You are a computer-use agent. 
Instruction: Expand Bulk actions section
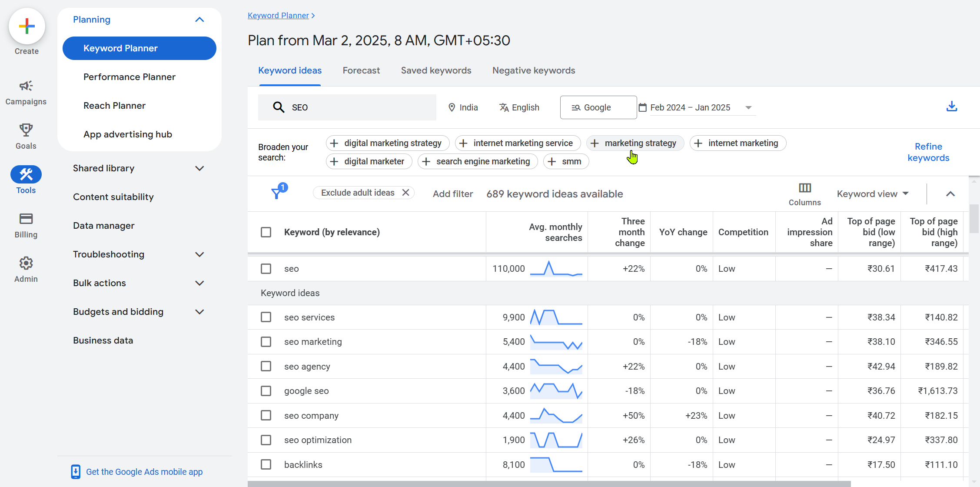199,283
